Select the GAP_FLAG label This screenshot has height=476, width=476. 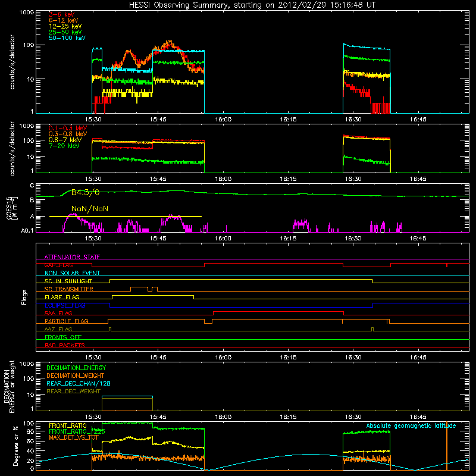click(x=58, y=265)
